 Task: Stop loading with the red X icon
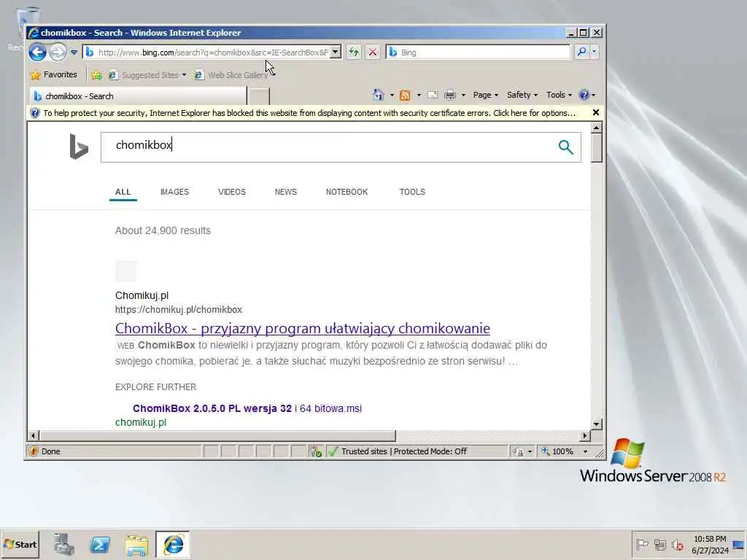coord(373,52)
